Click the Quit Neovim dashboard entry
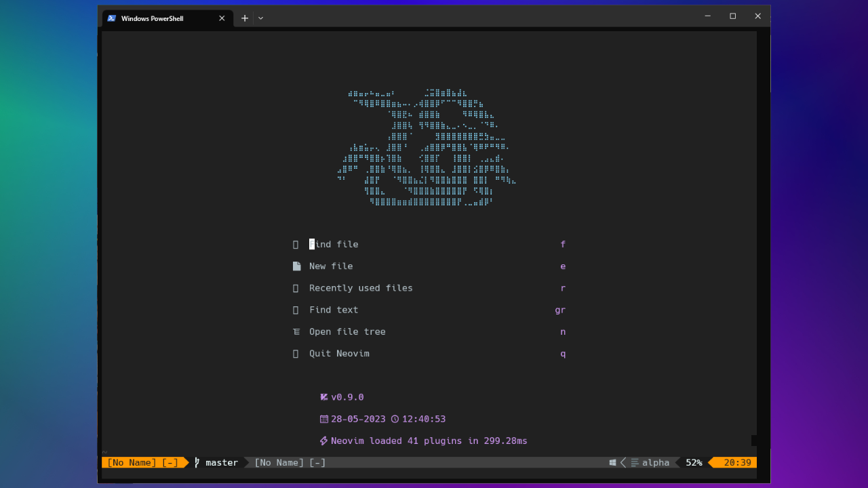The image size is (868, 488). (339, 353)
